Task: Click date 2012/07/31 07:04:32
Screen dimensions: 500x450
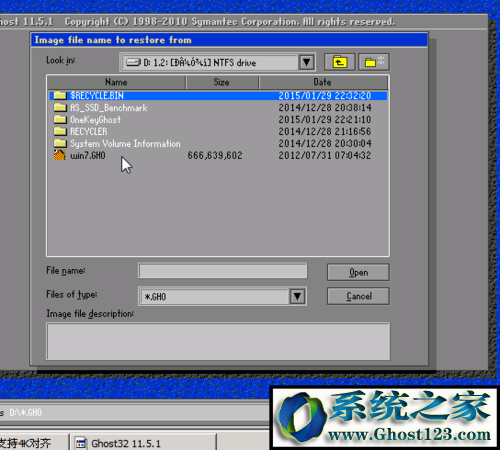Action: coord(325,155)
